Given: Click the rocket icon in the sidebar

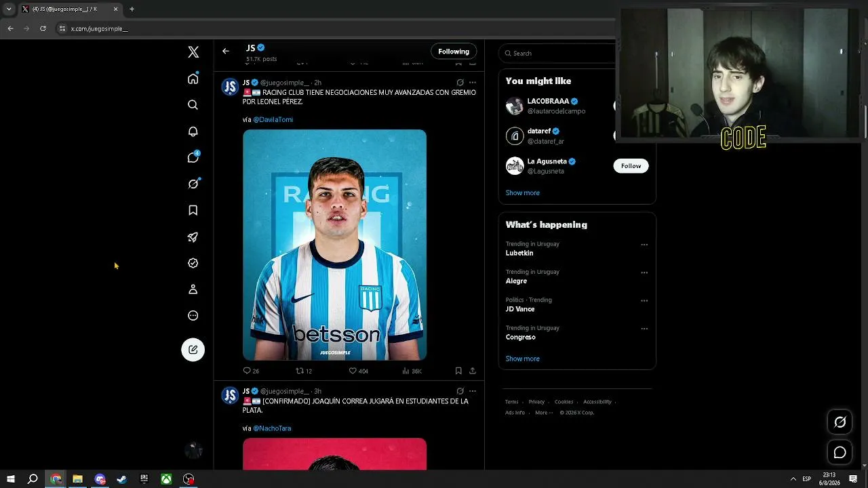Looking at the screenshot, I should (193, 237).
